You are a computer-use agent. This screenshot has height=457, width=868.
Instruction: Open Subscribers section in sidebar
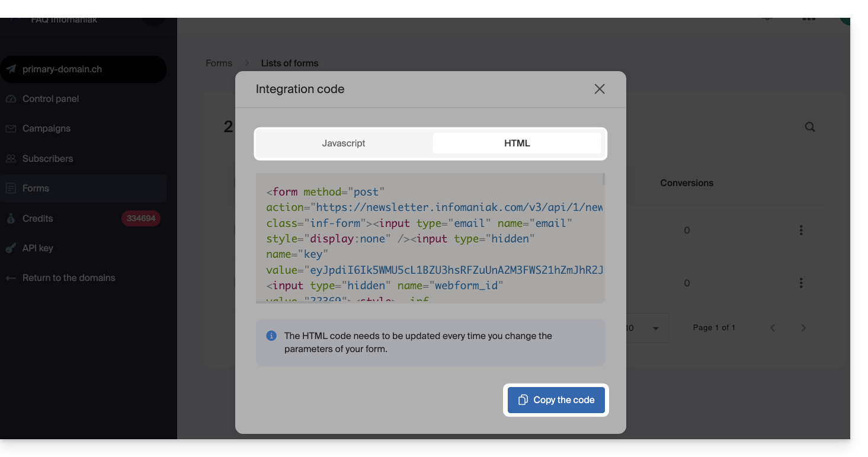pyautogui.click(x=47, y=159)
